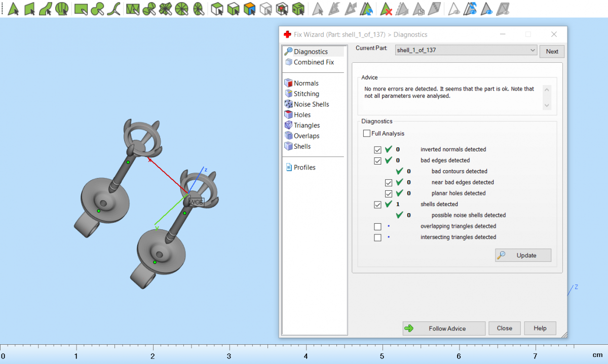Enable overlapping triangles detected checkbox
The image size is (608, 364).
pos(377,226)
